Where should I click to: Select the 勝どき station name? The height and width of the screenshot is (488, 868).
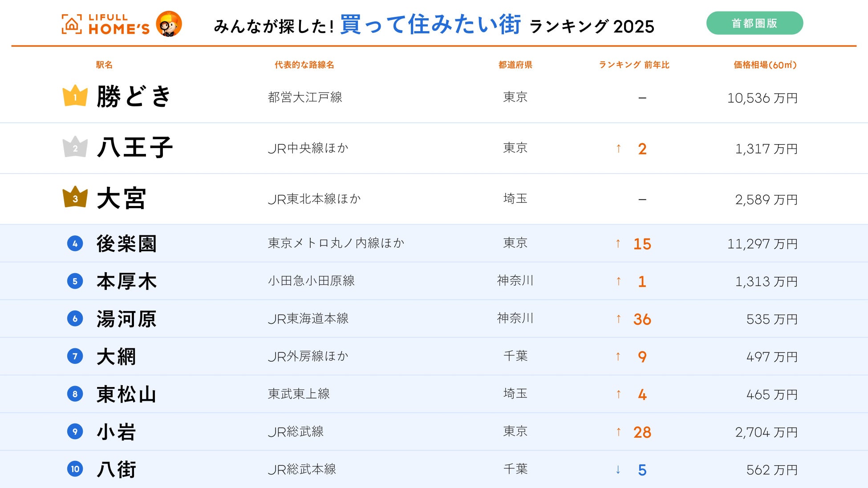[x=134, y=97]
